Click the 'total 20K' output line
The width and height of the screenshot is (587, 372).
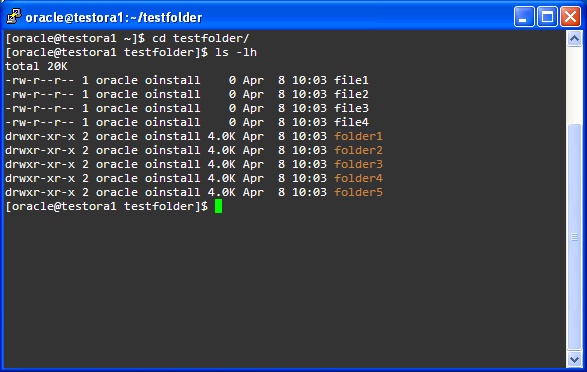click(x=36, y=66)
